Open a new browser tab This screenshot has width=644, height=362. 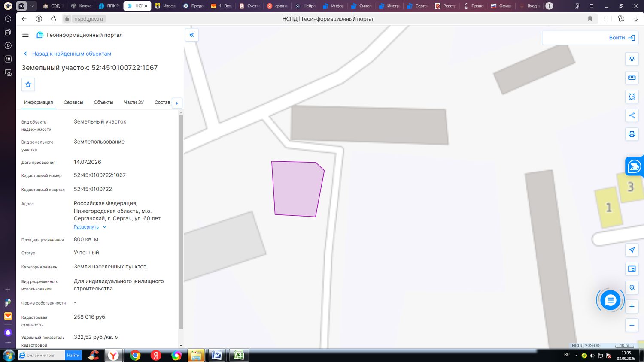(549, 6)
